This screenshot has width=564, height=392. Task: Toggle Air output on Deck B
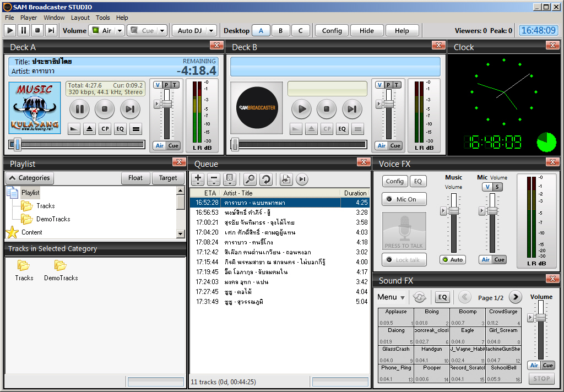coord(382,146)
